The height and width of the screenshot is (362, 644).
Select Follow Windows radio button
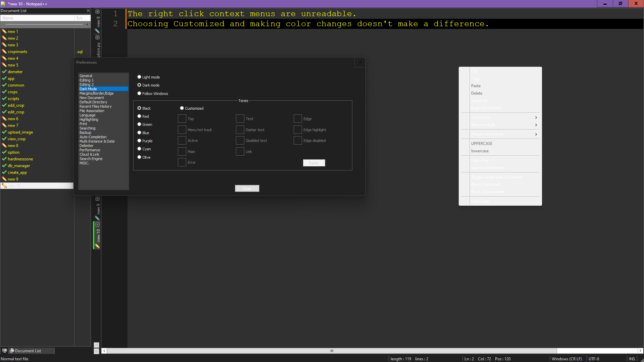pos(139,93)
